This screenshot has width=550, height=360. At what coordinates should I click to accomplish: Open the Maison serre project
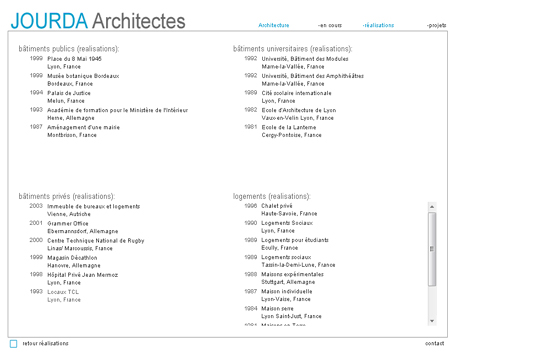click(x=277, y=309)
